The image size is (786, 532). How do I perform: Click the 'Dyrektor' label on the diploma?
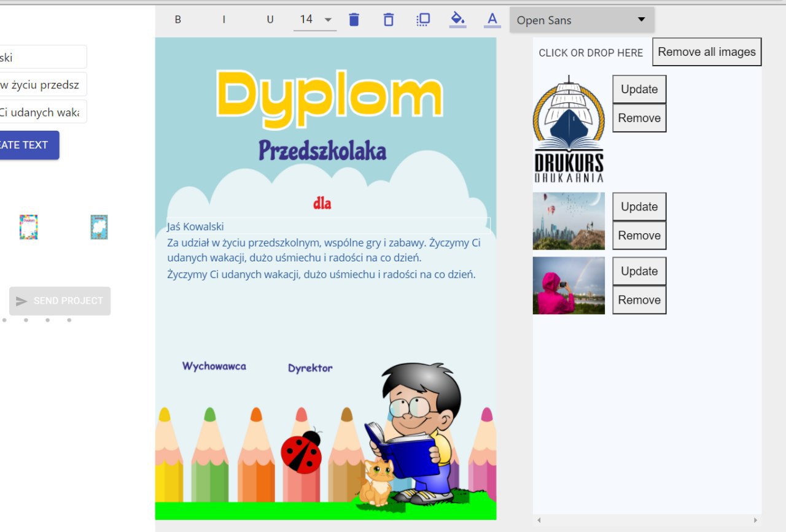[310, 368]
